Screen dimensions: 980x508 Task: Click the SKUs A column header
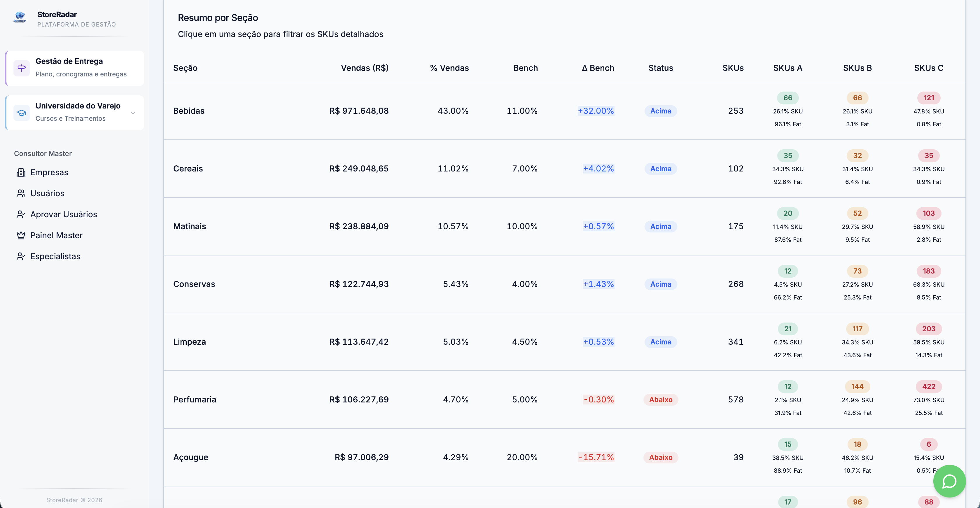click(x=787, y=68)
